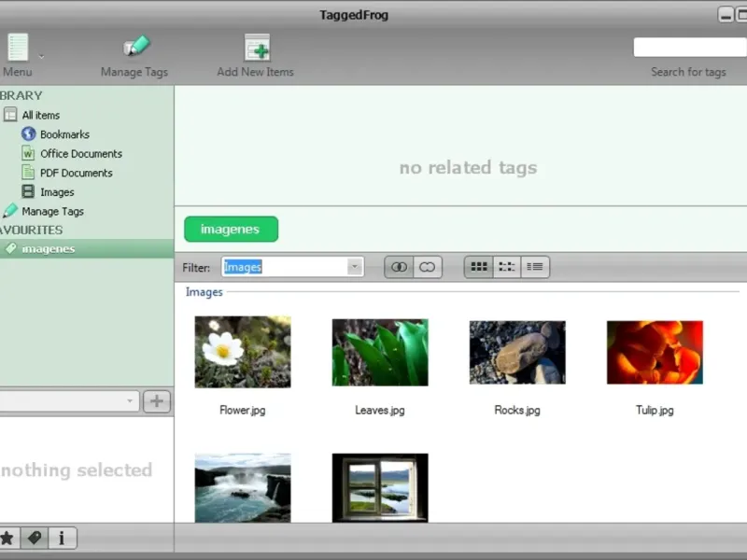Click the Tulip.jpg file name
This screenshot has width=747, height=560.
655,410
